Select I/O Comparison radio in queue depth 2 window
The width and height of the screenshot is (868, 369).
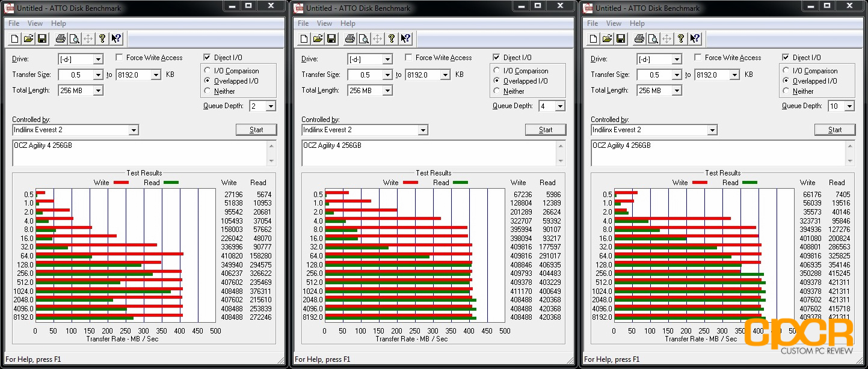coord(208,71)
